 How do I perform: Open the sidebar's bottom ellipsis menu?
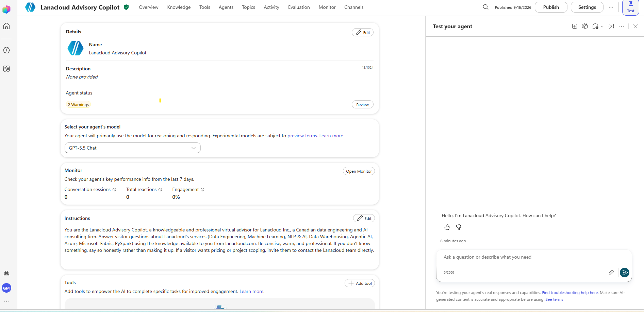(x=6, y=301)
